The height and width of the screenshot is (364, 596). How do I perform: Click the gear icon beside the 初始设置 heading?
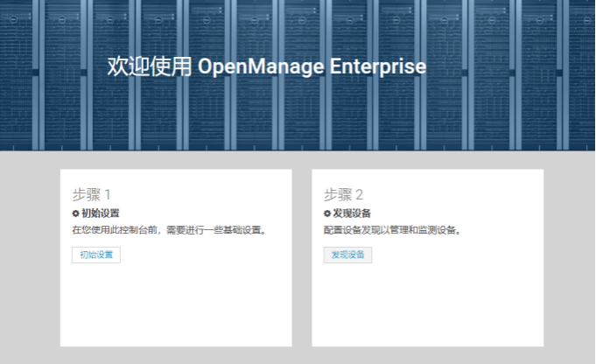(75, 213)
